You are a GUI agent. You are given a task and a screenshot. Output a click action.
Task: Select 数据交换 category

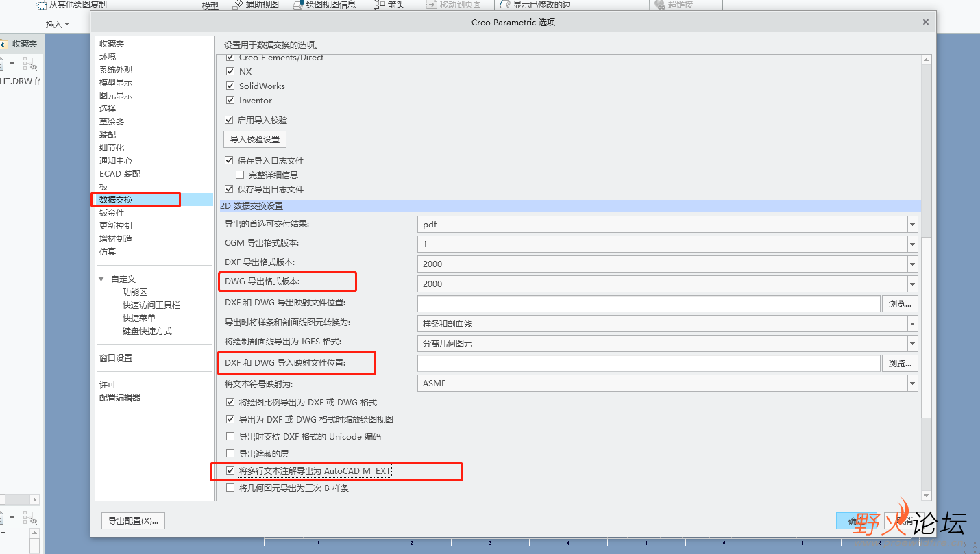click(x=116, y=199)
